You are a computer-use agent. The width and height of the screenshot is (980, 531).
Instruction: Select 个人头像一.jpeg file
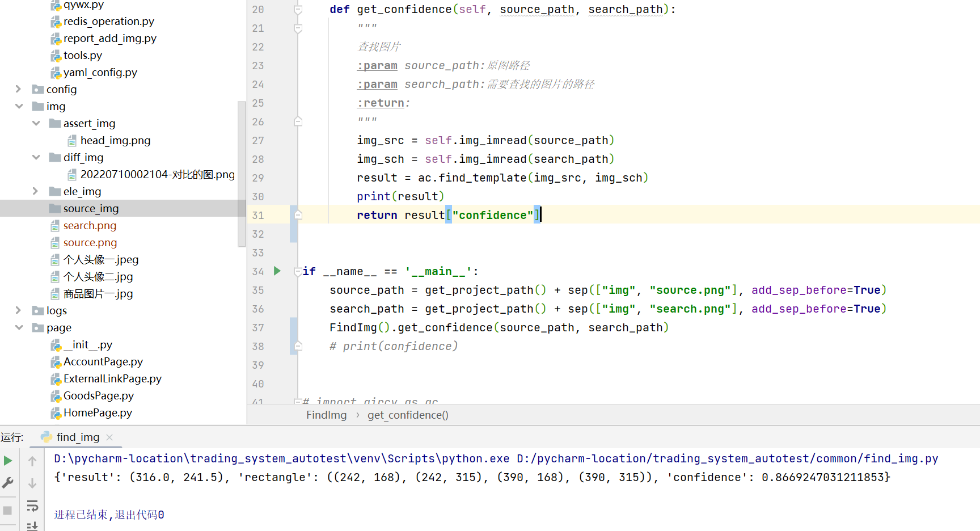click(x=101, y=259)
